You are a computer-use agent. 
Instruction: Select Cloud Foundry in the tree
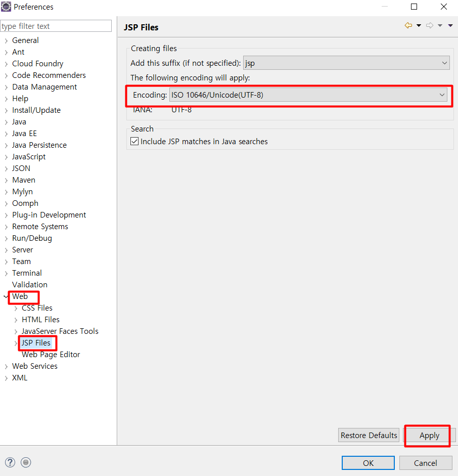(37, 63)
